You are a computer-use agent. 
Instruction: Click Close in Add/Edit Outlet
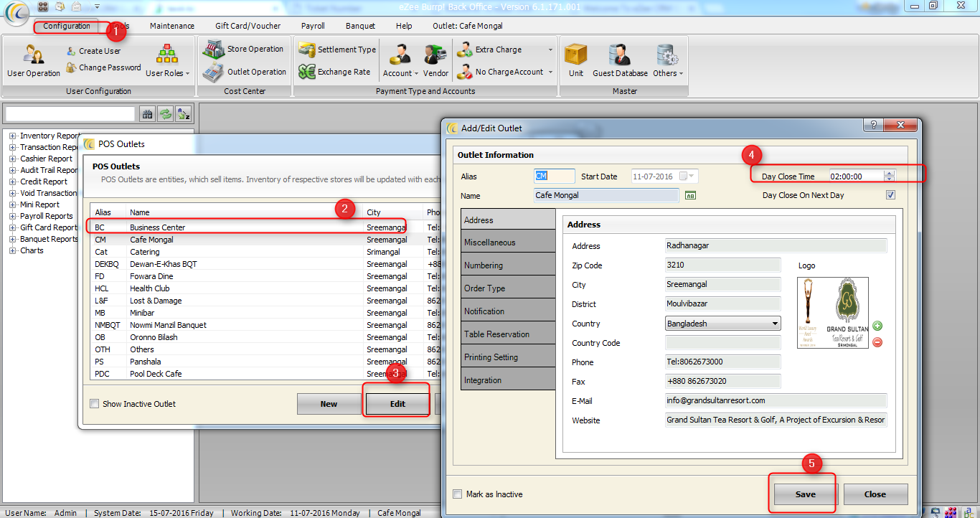click(875, 494)
